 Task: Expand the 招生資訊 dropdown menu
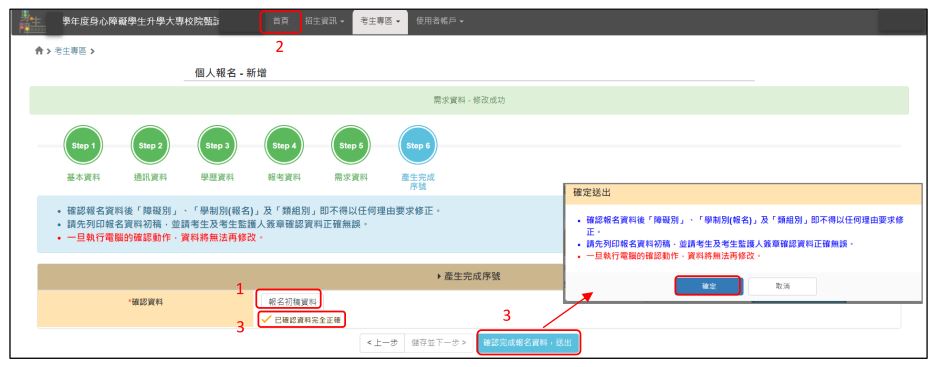[324, 21]
